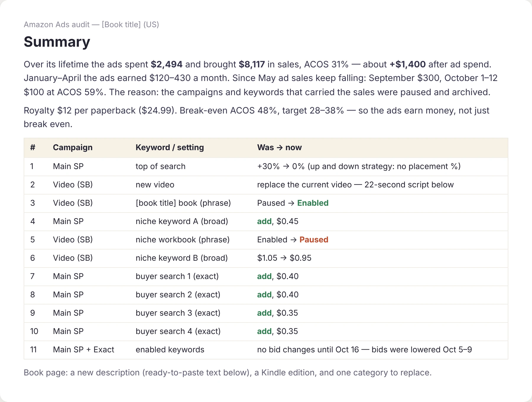Select 'niche workbook (phrase)' cell
Image resolution: width=532 pixels, height=402 pixels.
pyautogui.click(x=183, y=240)
